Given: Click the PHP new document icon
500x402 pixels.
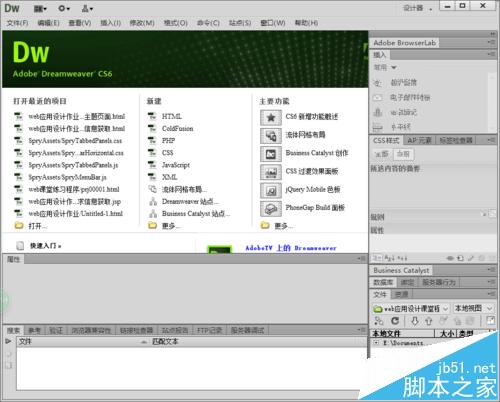Looking at the screenshot, I should click(152, 140).
